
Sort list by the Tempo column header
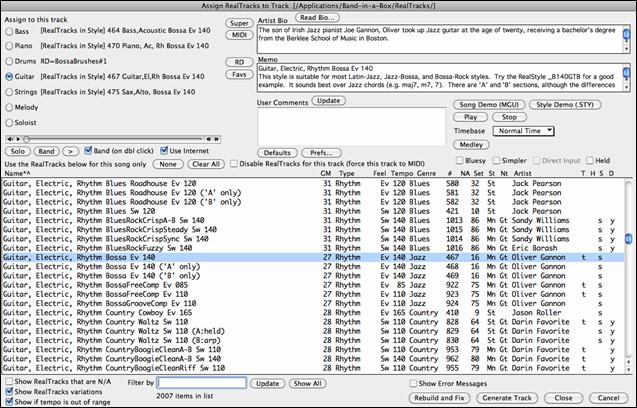(401, 174)
